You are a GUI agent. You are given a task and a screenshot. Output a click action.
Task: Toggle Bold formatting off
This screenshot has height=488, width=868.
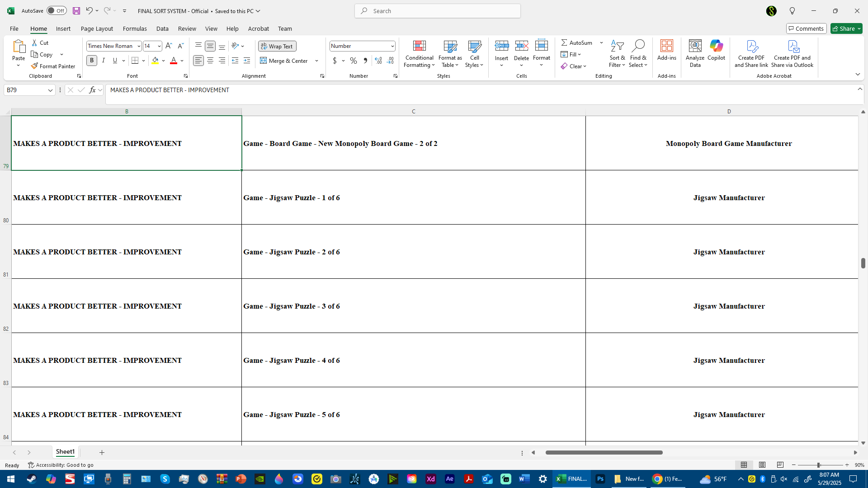tap(92, 61)
